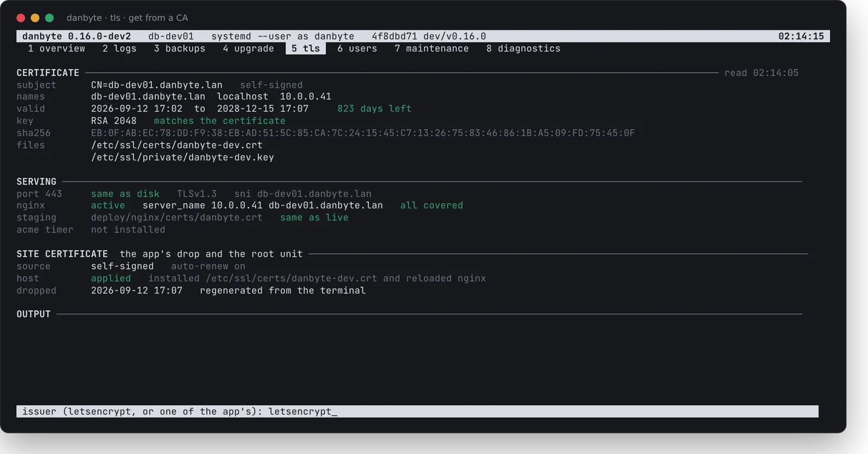This screenshot has height=454, width=868.
Task: Click the green zoom window button
Action: (49, 18)
